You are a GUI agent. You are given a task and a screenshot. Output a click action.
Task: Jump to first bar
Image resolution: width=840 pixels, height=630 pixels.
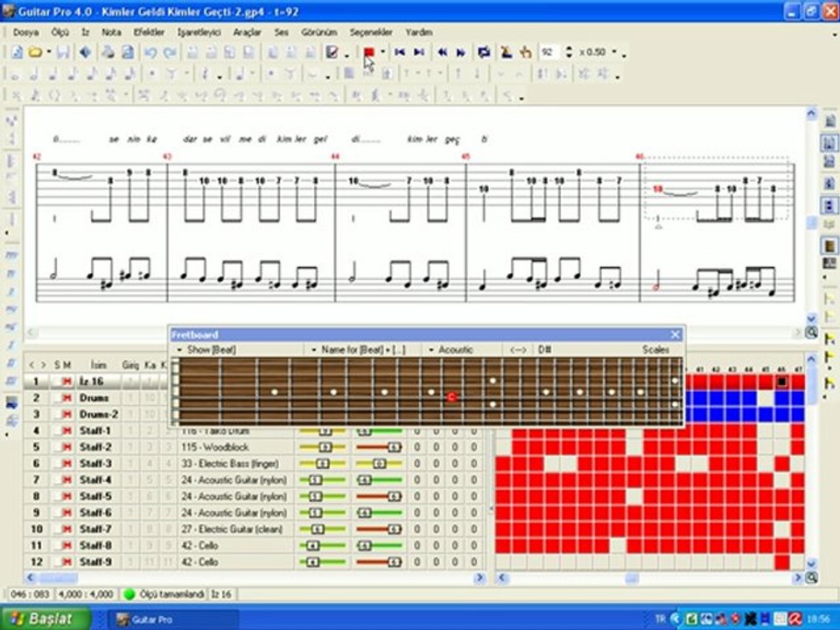click(x=400, y=52)
